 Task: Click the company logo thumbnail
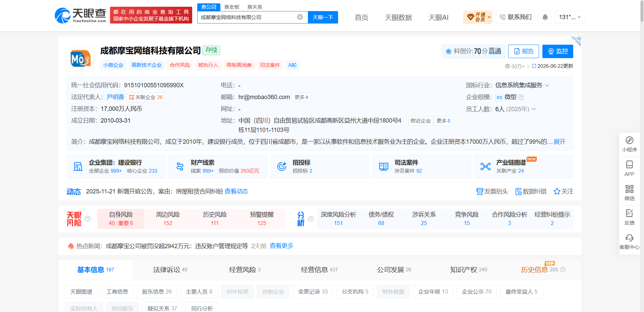[x=80, y=58]
